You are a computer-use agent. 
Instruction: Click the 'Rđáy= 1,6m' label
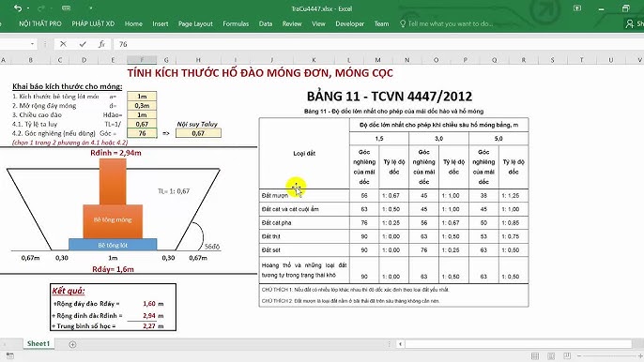point(113,270)
